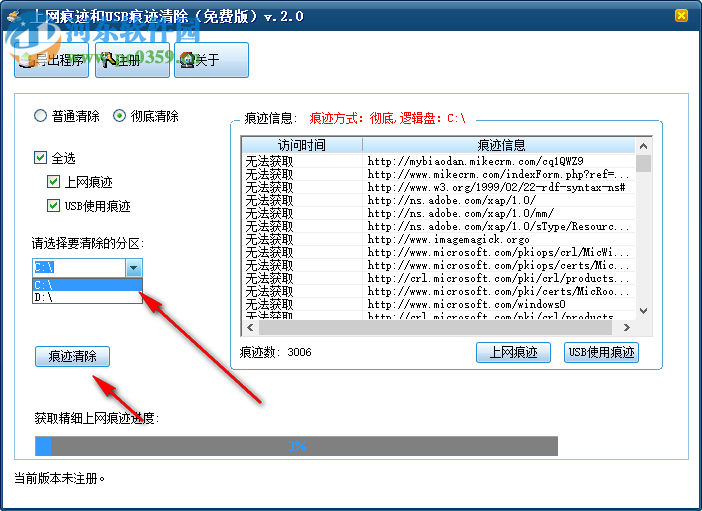This screenshot has height=511, width=702.
Task: Click the 导出程序 toolbar button
Action: tap(51, 60)
